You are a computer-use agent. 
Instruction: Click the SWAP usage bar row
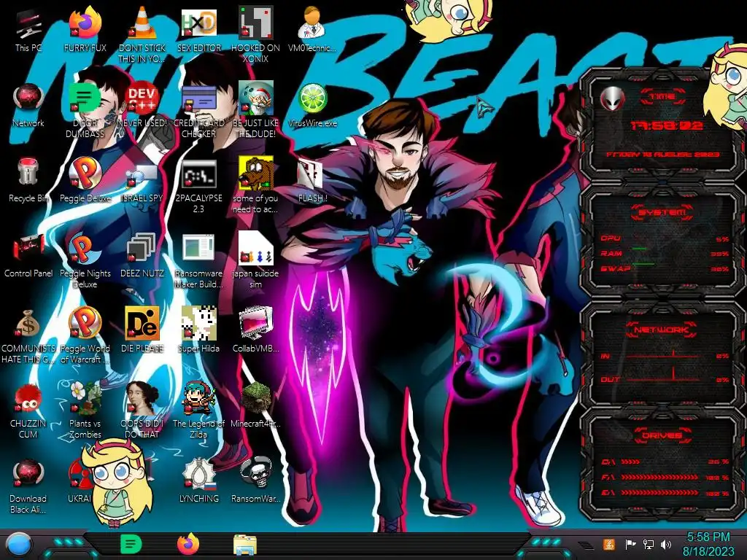coord(664,268)
